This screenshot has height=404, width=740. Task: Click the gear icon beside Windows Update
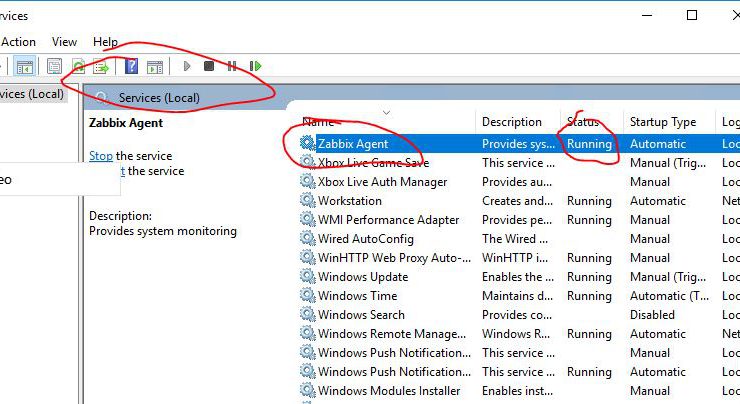coord(307,276)
